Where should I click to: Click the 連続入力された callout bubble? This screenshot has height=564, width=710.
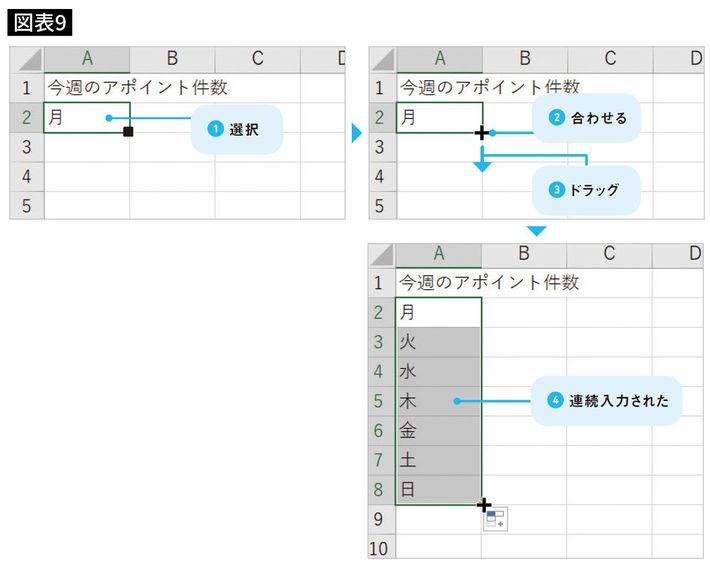coord(606,401)
